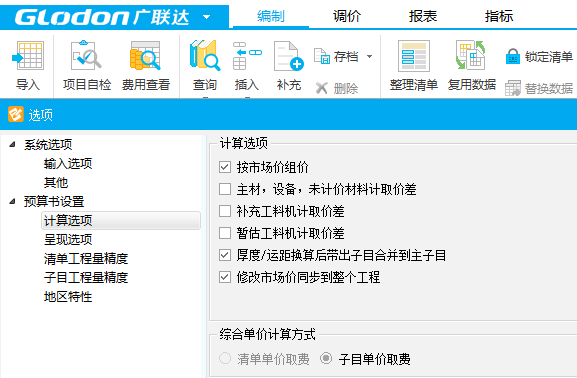
Task: Select 子目工程量精度 in the tree
Action: [x=86, y=277]
